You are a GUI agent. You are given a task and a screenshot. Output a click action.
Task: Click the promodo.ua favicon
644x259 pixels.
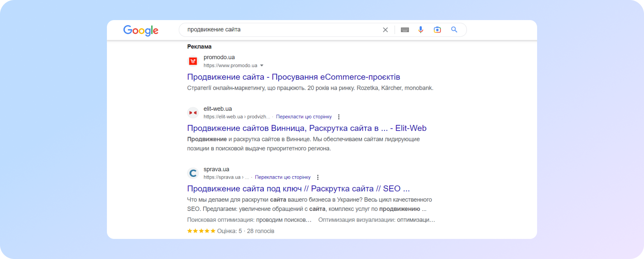pos(193,61)
